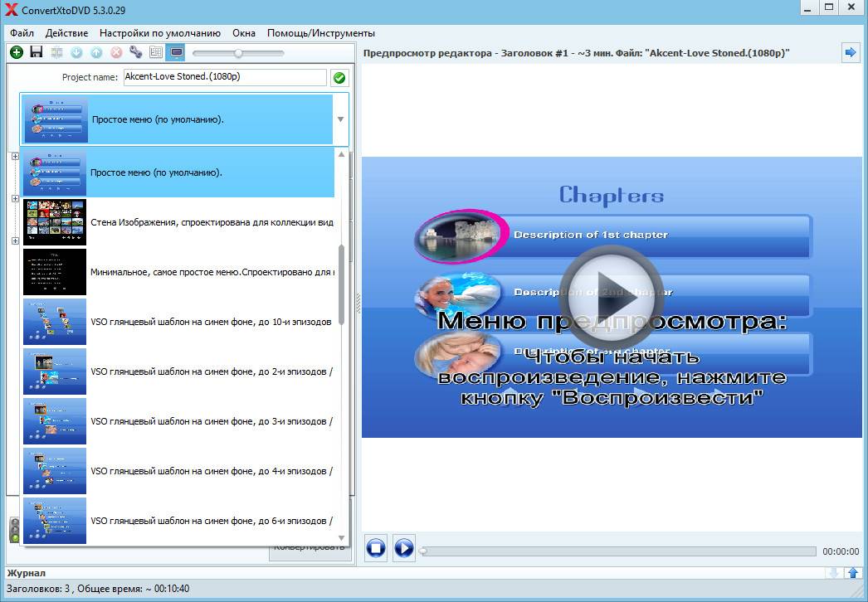868x602 pixels.
Task: Click the template list scrollbar thumb
Action: pyautogui.click(x=342, y=285)
